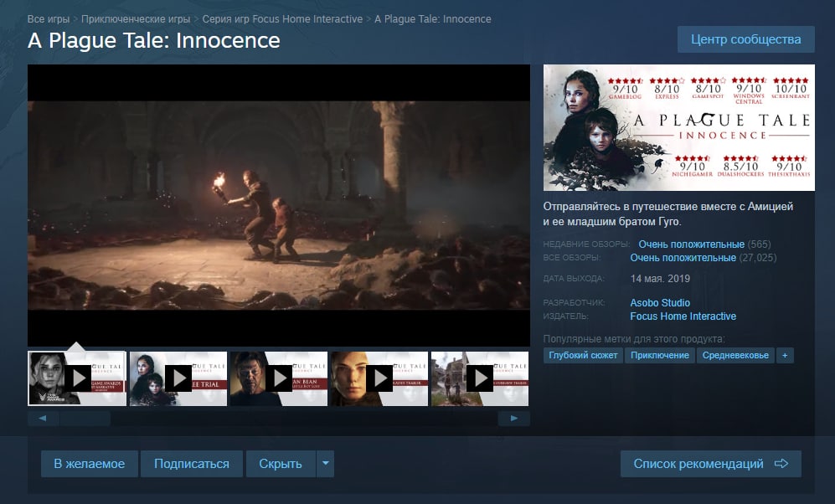Click the 'Подписаться' button
Viewport: 835px width, 504px height.
tap(192, 464)
